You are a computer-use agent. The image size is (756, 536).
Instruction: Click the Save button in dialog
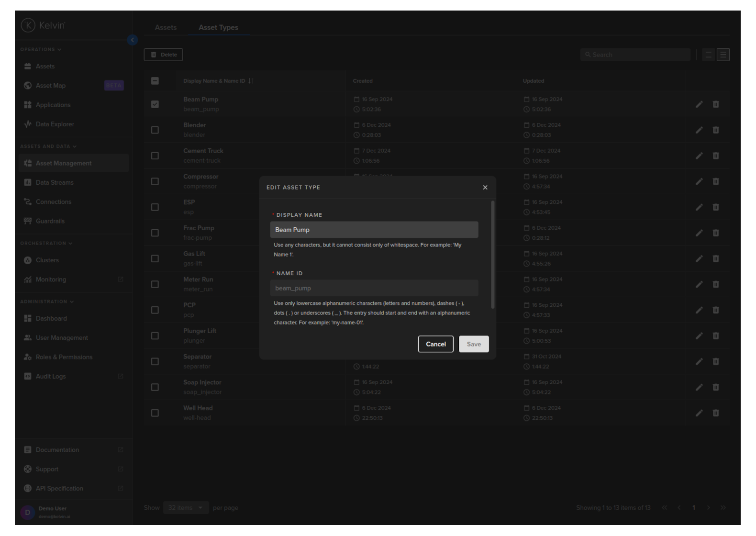474,344
